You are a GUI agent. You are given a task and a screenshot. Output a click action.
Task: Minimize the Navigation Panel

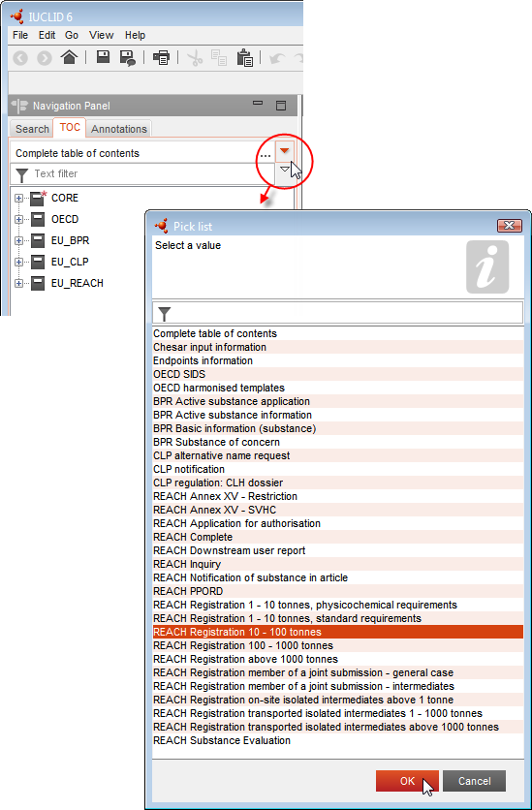coord(257,103)
